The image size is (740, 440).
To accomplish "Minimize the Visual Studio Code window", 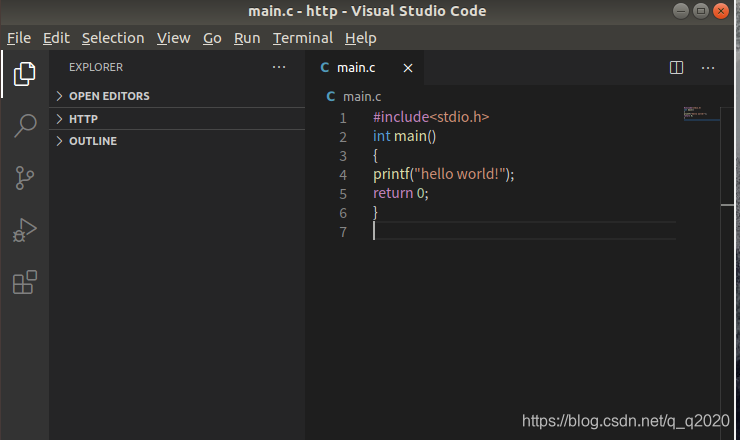I will 681,11.
